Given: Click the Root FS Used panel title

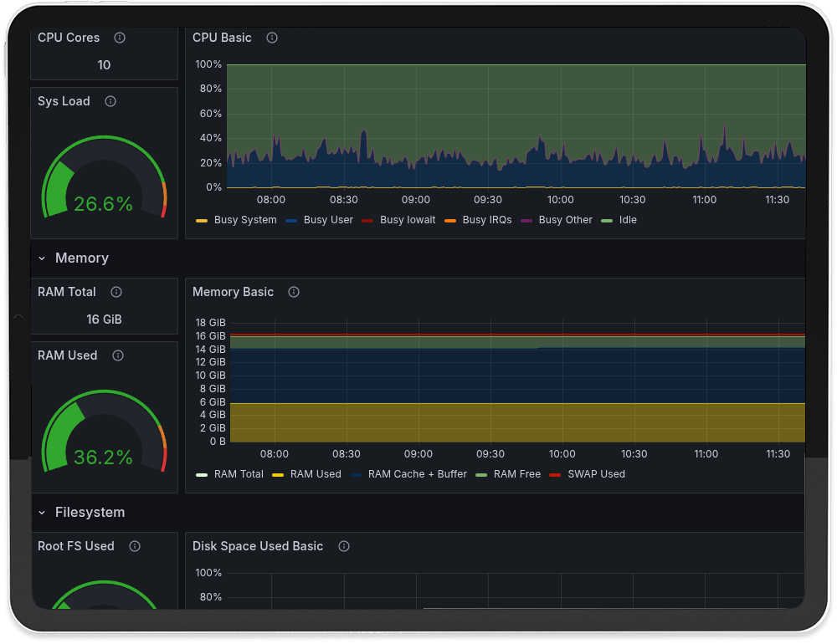Looking at the screenshot, I should click(x=76, y=546).
